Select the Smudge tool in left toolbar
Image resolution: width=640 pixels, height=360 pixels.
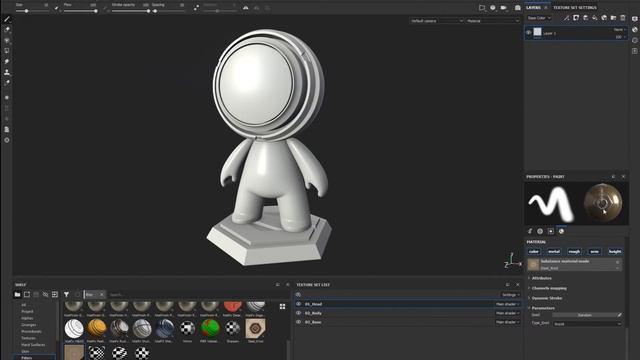coord(7,62)
